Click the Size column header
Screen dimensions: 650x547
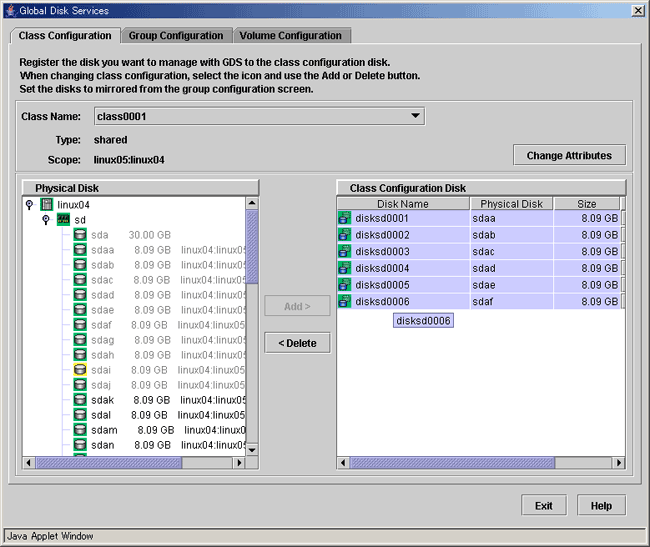[587, 204]
